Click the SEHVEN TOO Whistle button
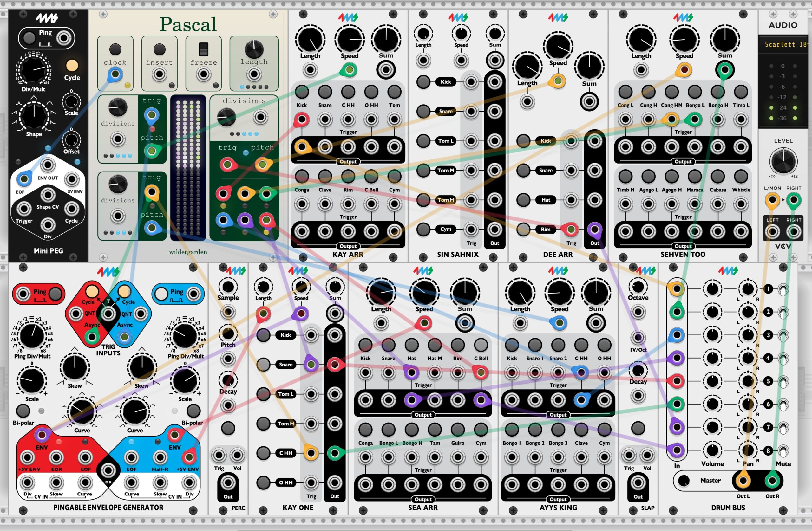 point(741,176)
